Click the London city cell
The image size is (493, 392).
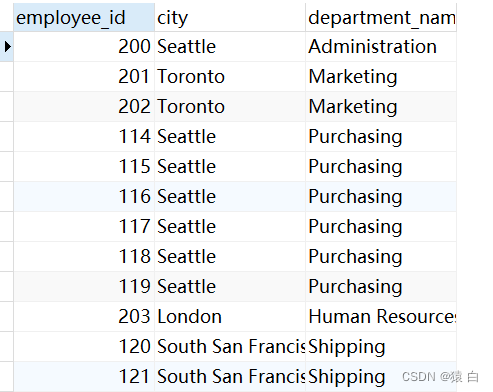(x=230, y=317)
